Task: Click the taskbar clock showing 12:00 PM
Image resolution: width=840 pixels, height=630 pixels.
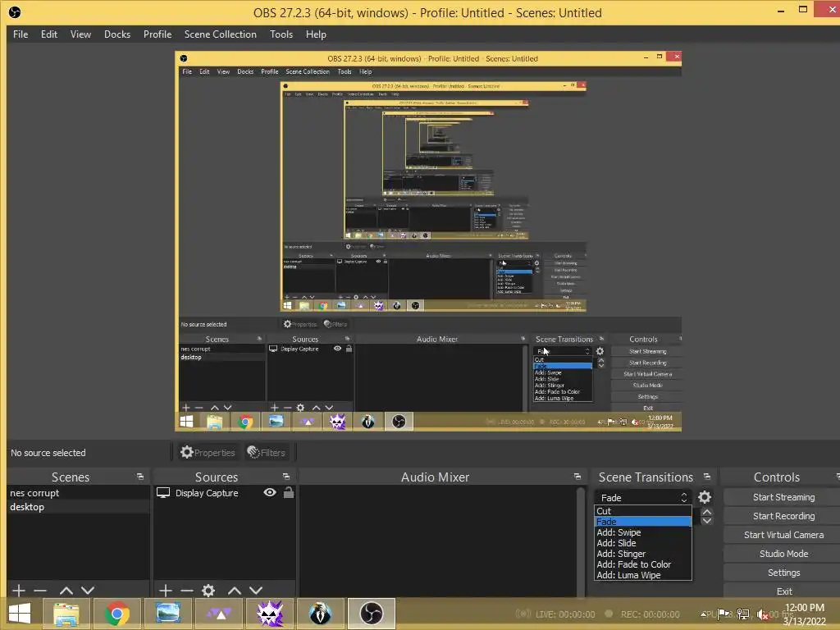Action: [x=804, y=614]
